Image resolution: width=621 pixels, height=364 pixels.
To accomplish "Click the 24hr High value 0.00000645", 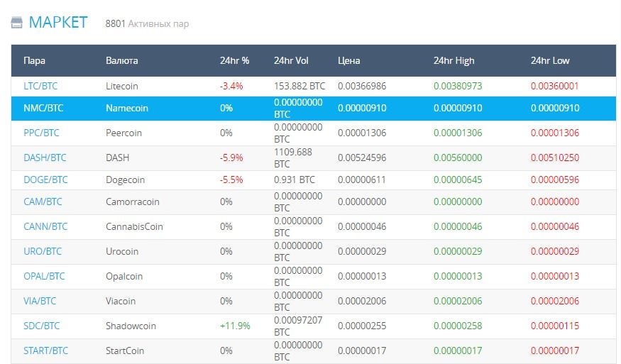I will (458, 180).
